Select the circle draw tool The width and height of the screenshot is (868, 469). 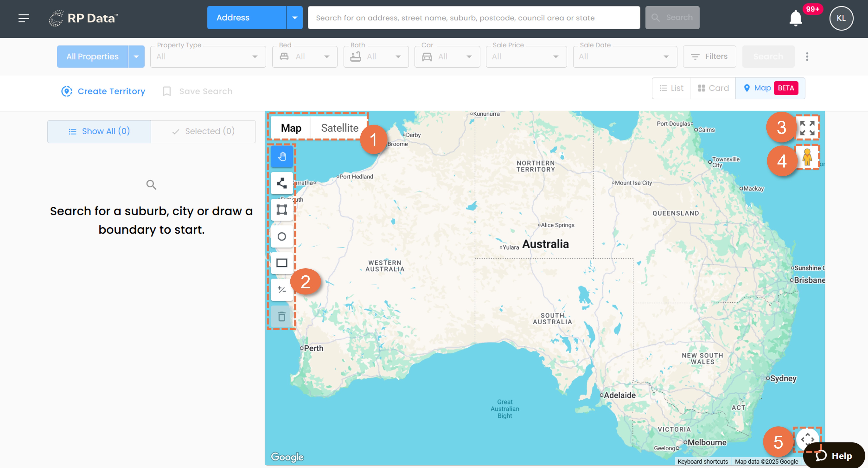[x=282, y=237]
